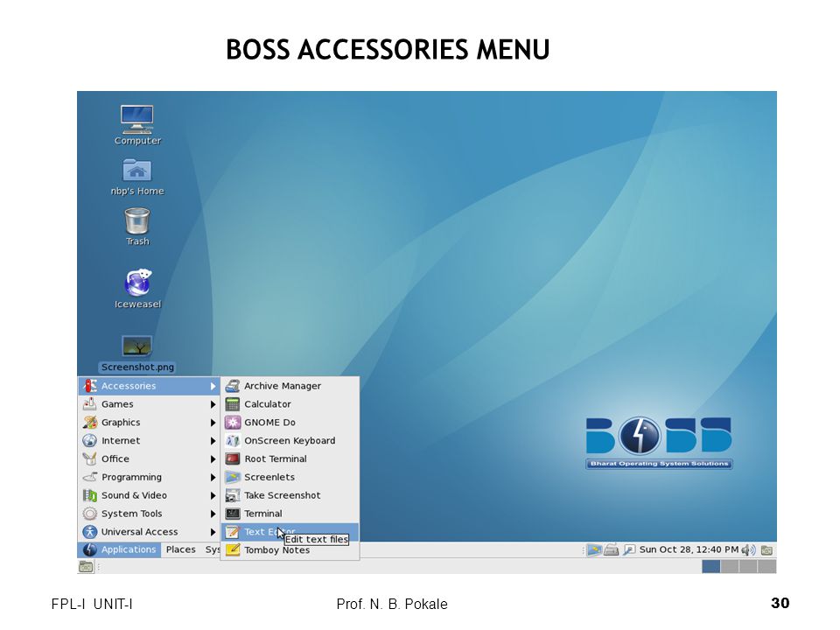Viewport: 840px width, 630px height.
Task: Click the Text Editor notepad icon
Action: (233, 531)
